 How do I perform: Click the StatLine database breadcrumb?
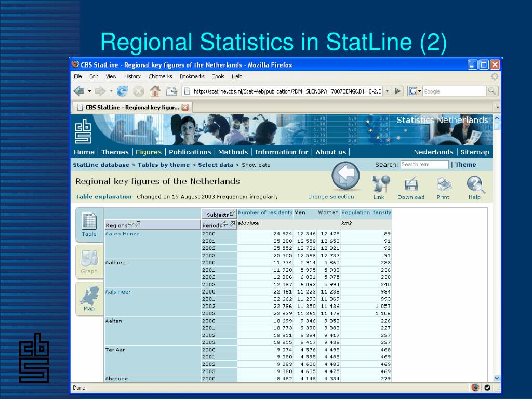pos(101,165)
